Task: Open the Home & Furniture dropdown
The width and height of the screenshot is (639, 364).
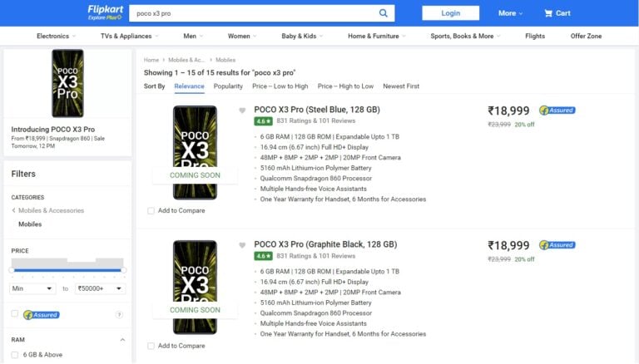Action: pos(377,36)
